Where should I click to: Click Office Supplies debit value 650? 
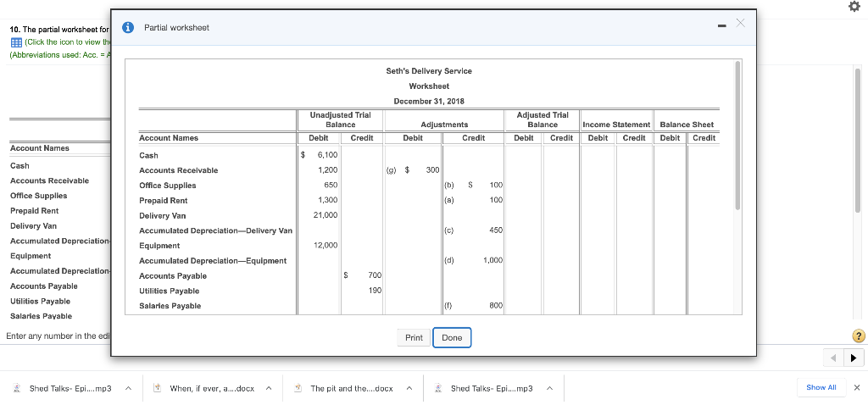coord(331,185)
